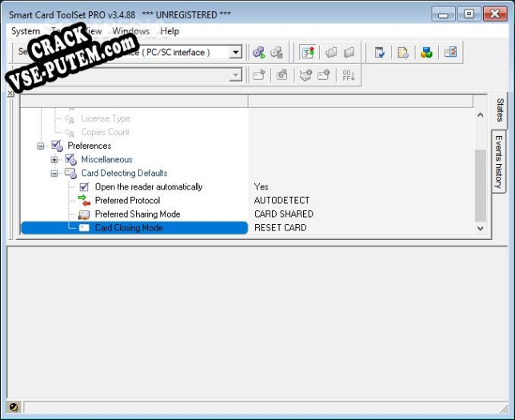Click the RESET CARD value
This screenshot has height=420, width=515.
coord(280,228)
